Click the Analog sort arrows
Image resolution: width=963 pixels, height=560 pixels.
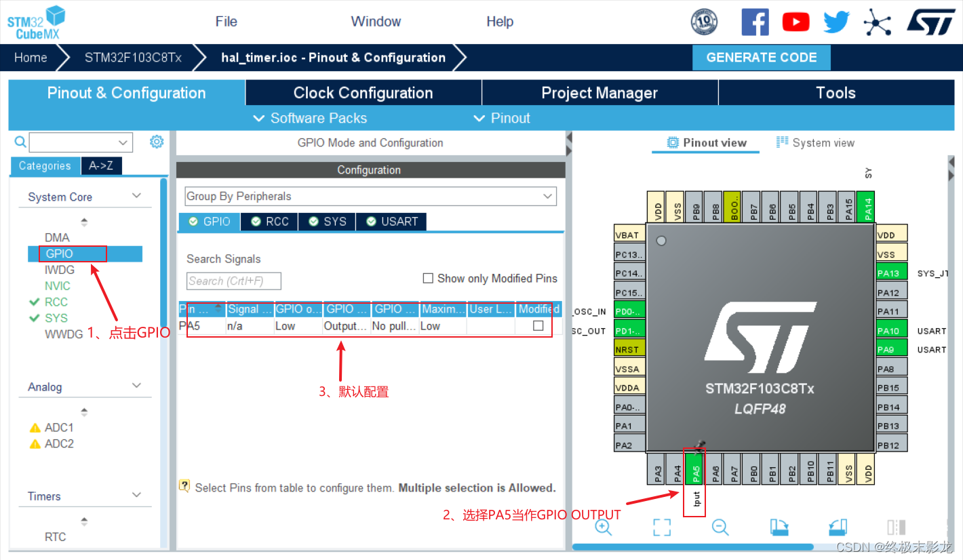click(x=84, y=412)
